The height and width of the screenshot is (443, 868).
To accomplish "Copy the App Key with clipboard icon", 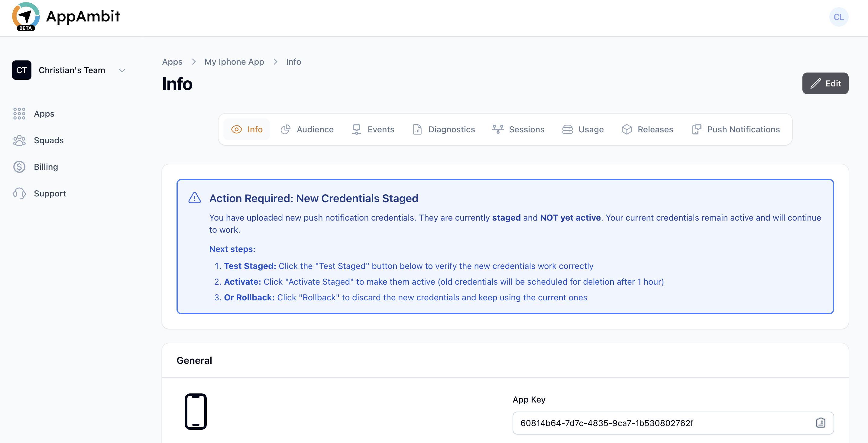I will coord(821,422).
